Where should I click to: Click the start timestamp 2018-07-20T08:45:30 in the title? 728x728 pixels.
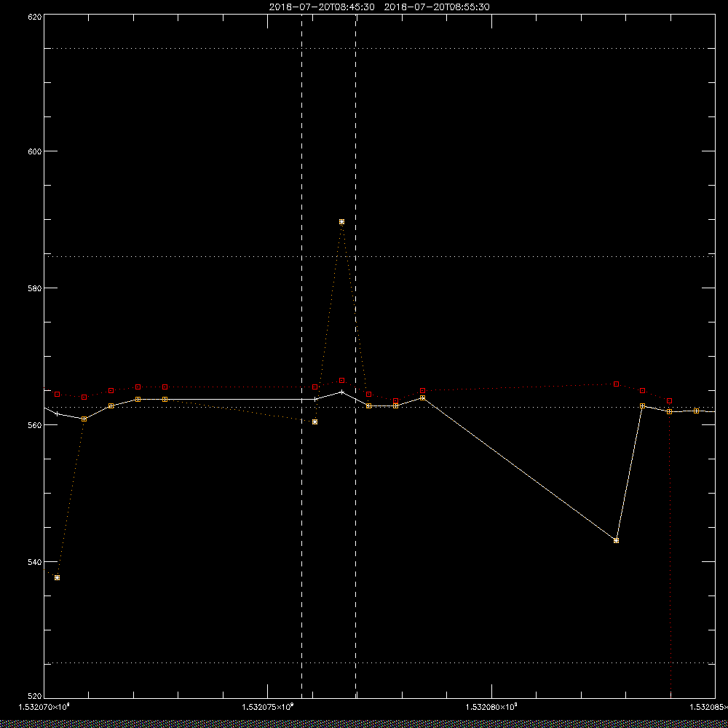pos(322,7)
